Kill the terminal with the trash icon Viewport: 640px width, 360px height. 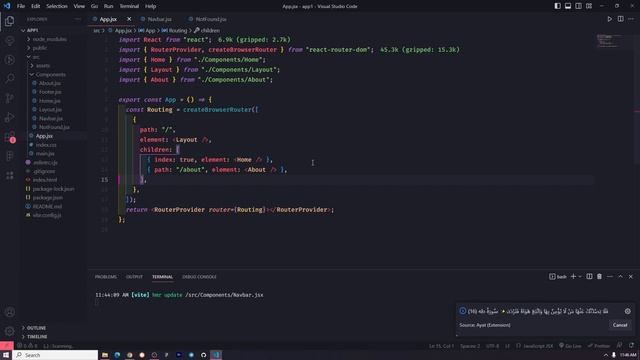click(599, 277)
